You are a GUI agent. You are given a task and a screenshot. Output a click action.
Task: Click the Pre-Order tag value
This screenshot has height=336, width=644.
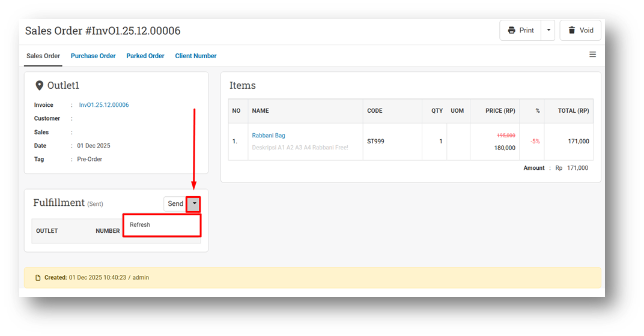tap(90, 159)
